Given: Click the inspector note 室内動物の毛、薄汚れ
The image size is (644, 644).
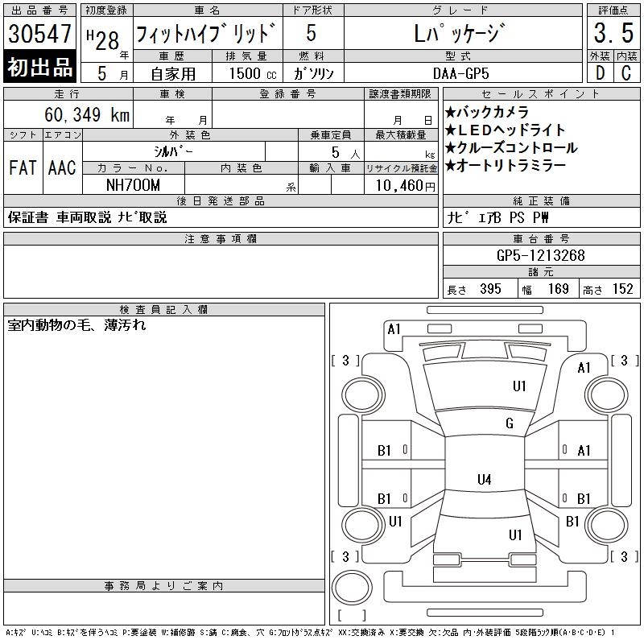Looking at the screenshot, I should 76,325.
